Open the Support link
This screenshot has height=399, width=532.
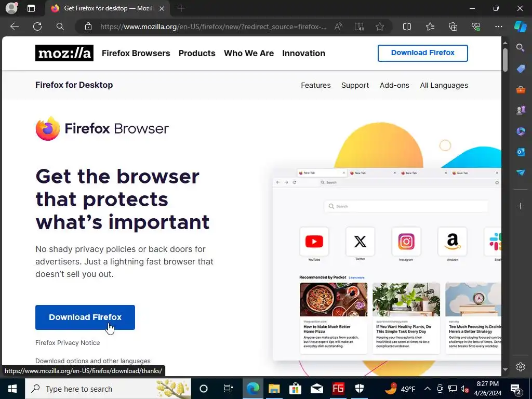pyautogui.click(x=355, y=85)
